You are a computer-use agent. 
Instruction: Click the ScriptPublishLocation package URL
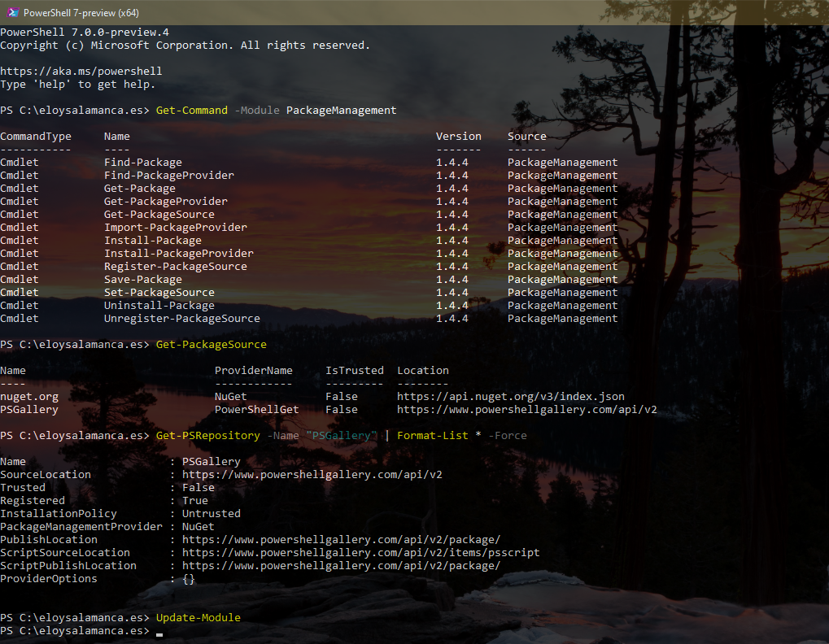tap(341, 566)
